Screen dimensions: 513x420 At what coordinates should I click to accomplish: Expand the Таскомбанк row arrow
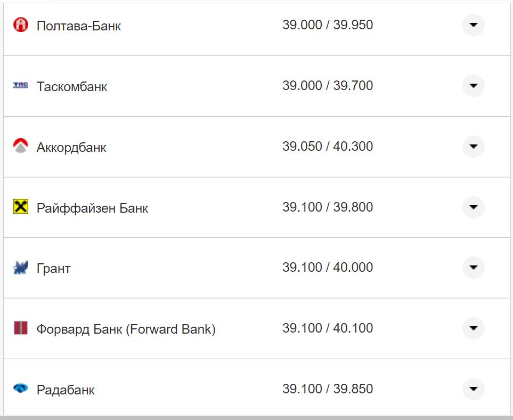pyautogui.click(x=473, y=85)
